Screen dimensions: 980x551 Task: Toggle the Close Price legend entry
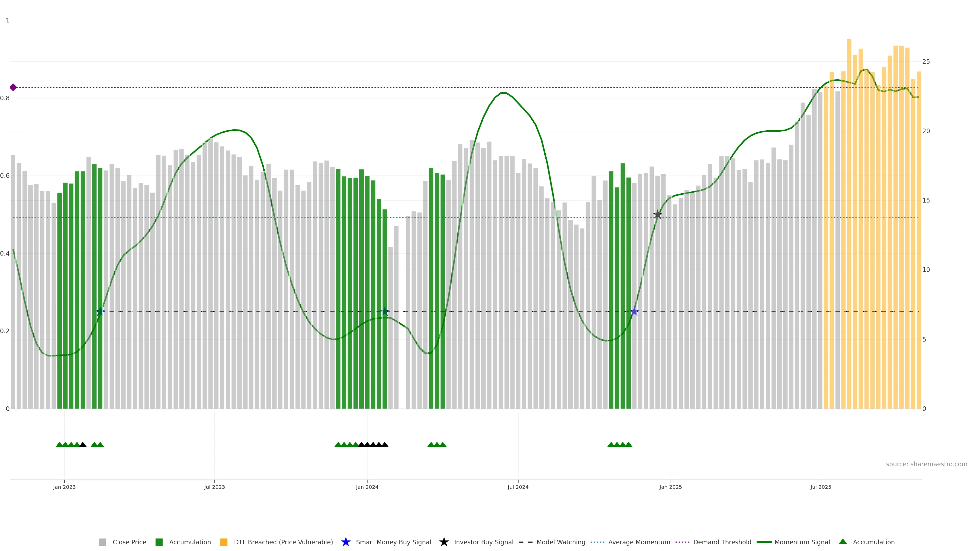[129, 542]
